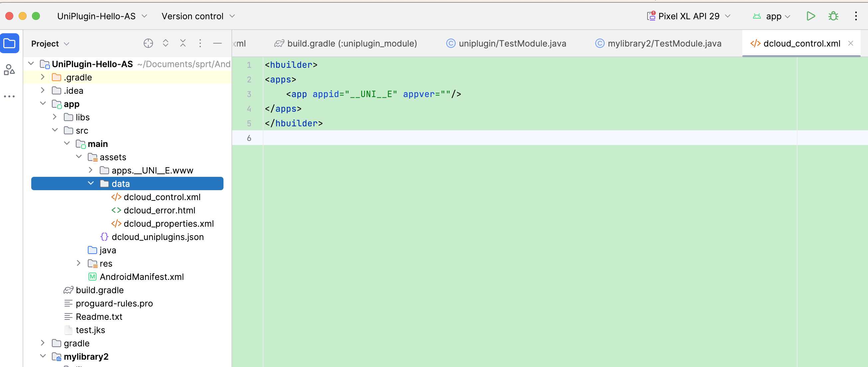Open the More tool windows ellipsis in the sidebar

coord(9,96)
